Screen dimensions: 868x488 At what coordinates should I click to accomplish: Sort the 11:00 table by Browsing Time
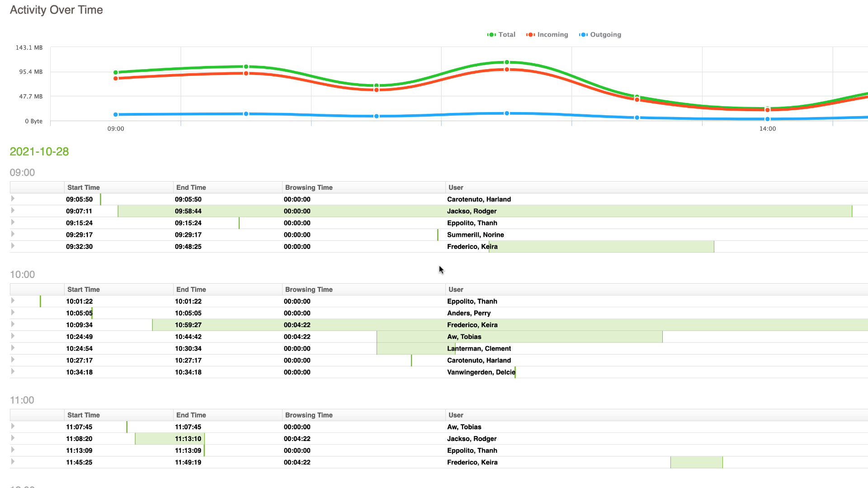point(309,415)
